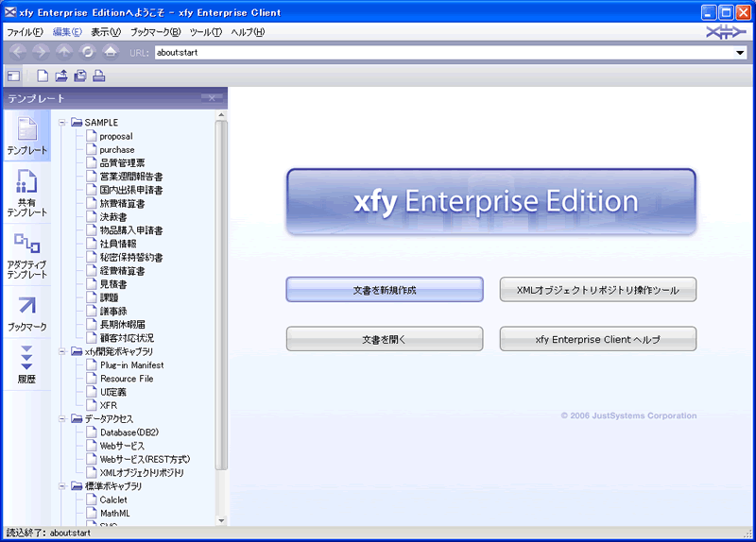
Task: Select the 物品購入申請書 template
Action: pos(131,230)
